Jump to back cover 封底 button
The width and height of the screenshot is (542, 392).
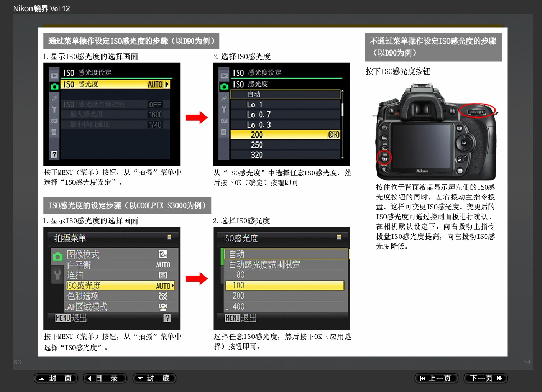click(154, 378)
